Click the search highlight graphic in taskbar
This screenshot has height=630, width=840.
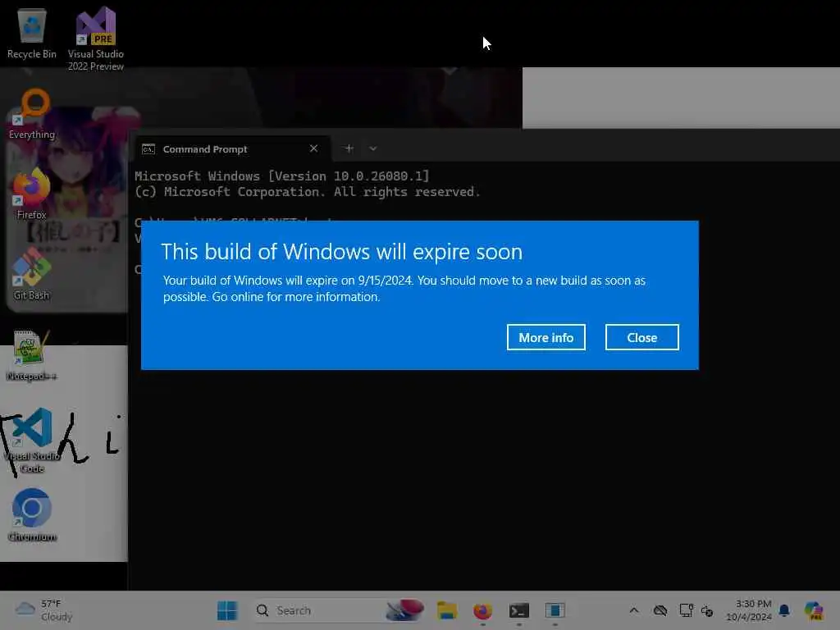coord(405,610)
